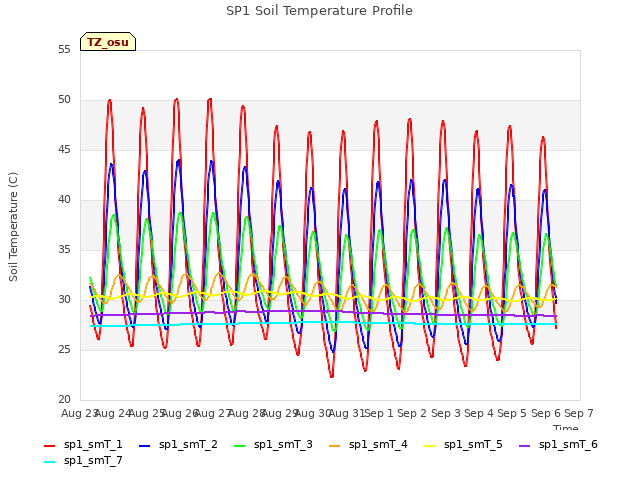Screen dimensions: 640x480
Task: Click the Sep 5 x-axis label
Action: coord(512,413)
